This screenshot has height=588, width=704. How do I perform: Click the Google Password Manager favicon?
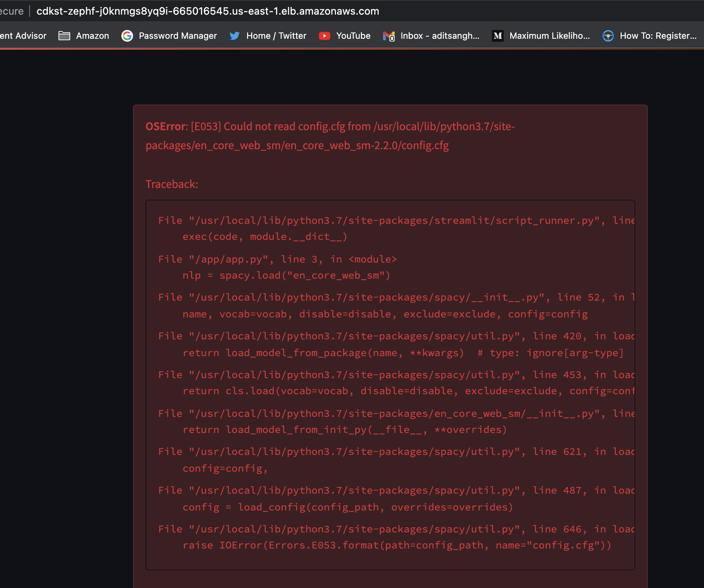[127, 36]
